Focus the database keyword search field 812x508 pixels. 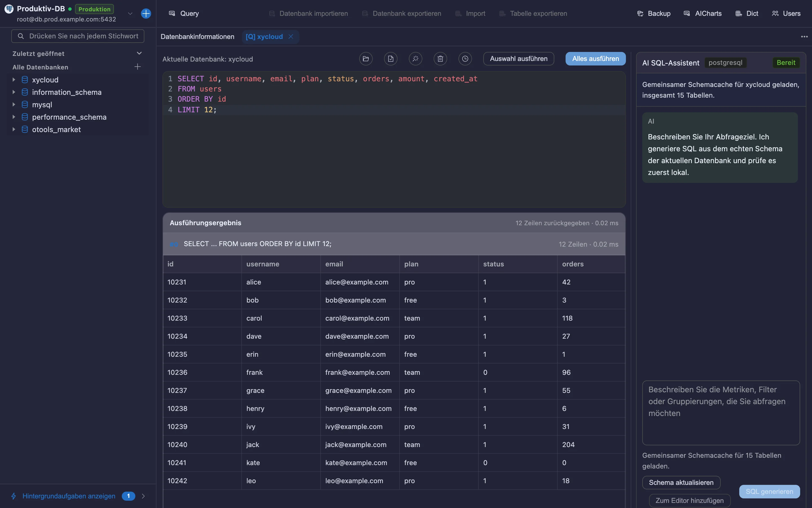pyautogui.click(x=78, y=36)
